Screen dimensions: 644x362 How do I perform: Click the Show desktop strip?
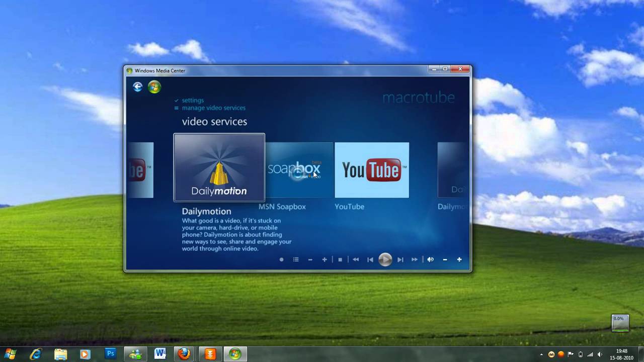(x=640, y=354)
